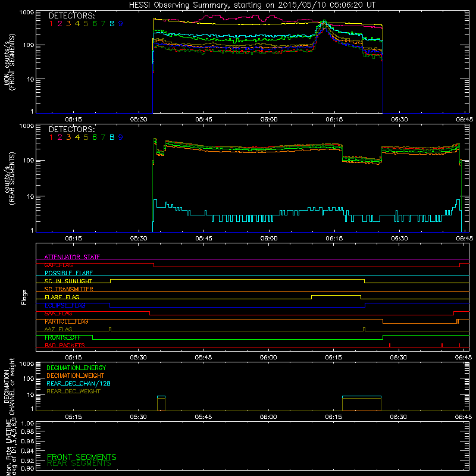This screenshot has height=476, width=476.
Task: Click the 10 y-axis value on the rear segments plot
Action: click(x=30, y=196)
